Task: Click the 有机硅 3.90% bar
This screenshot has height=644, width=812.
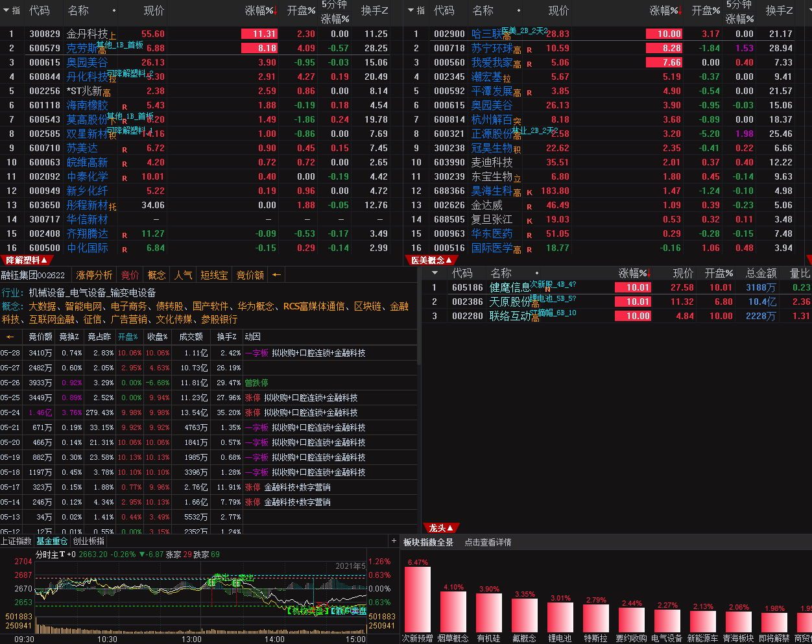Action: click(489, 613)
